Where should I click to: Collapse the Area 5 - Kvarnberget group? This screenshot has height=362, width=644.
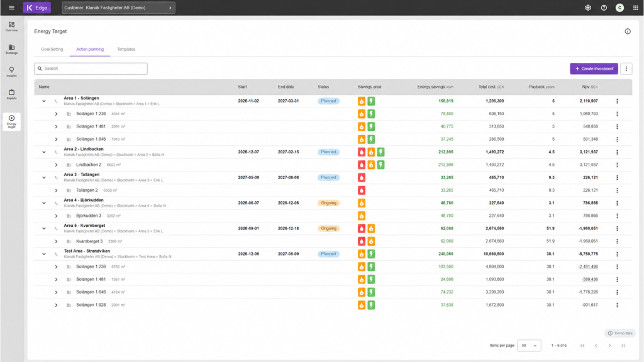click(44, 229)
